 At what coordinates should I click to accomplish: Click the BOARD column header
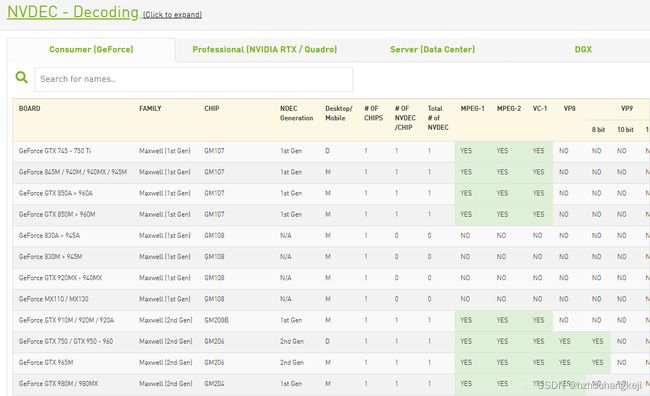(x=29, y=109)
